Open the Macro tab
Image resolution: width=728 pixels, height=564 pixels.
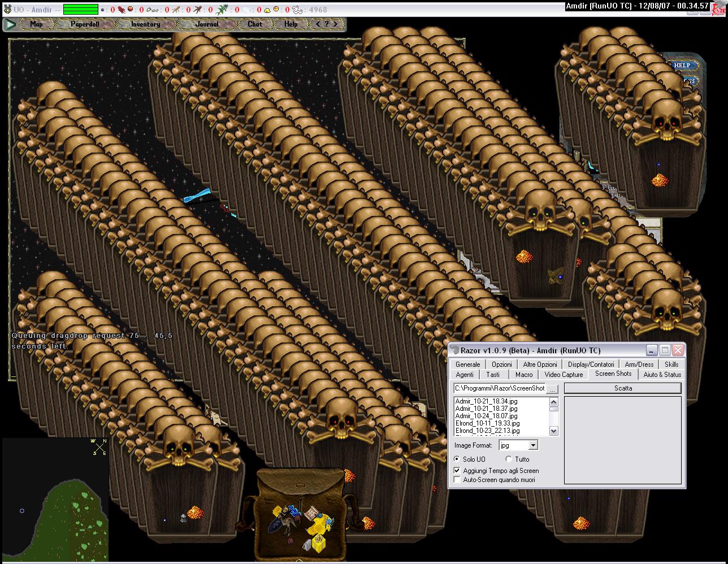click(524, 375)
